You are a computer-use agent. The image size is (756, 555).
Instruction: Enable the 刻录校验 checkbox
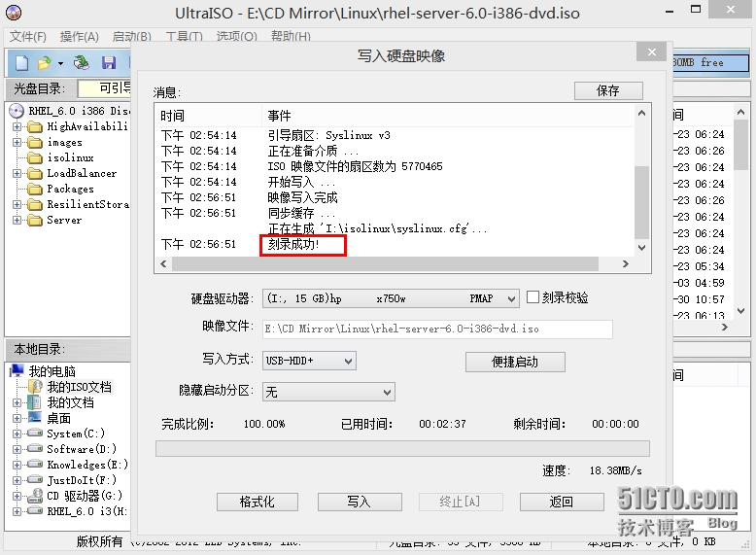(533, 297)
